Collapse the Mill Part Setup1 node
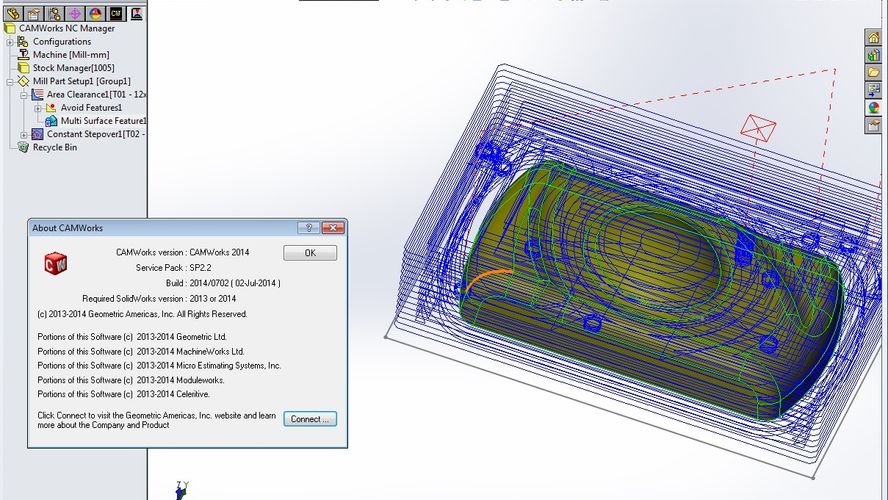 click(x=10, y=82)
